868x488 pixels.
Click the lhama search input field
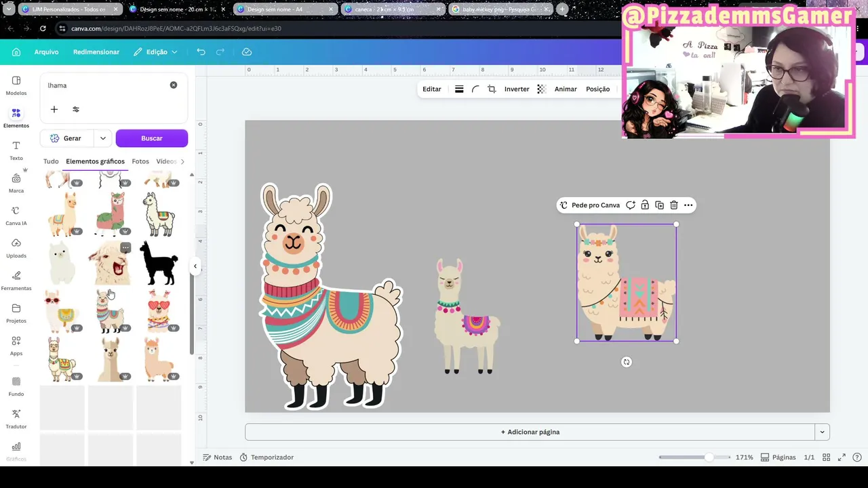[x=105, y=85]
